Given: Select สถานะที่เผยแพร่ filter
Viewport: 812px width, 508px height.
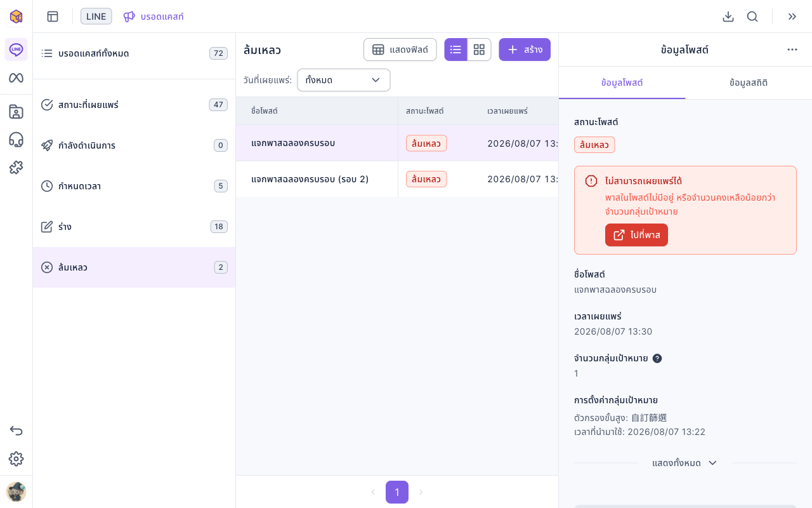Looking at the screenshot, I should click(134, 105).
